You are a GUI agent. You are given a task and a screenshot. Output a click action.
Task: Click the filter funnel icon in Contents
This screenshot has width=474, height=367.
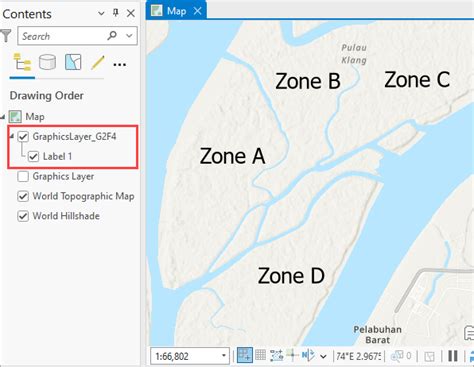point(6,36)
